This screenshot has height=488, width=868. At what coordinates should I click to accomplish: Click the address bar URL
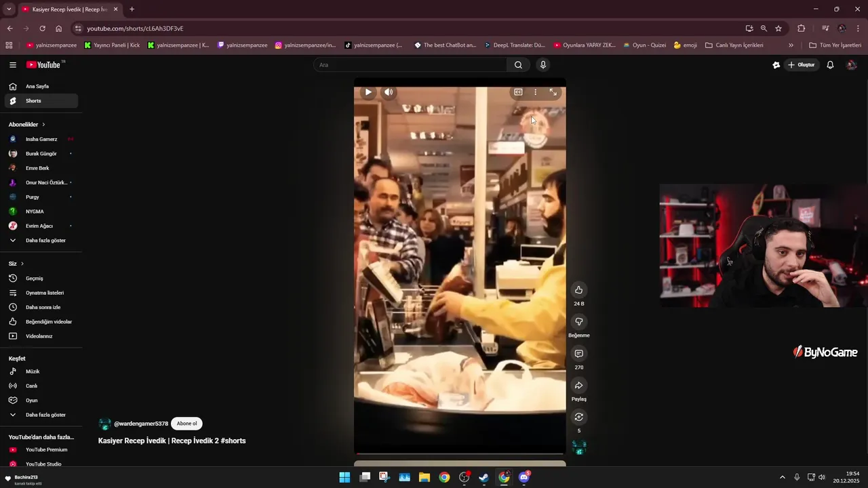coord(136,28)
